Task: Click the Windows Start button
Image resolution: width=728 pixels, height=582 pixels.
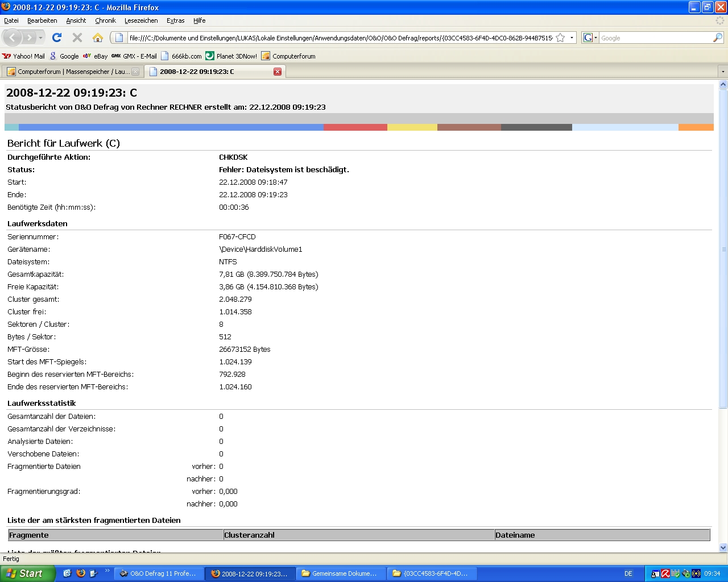Action: [x=26, y=573]
